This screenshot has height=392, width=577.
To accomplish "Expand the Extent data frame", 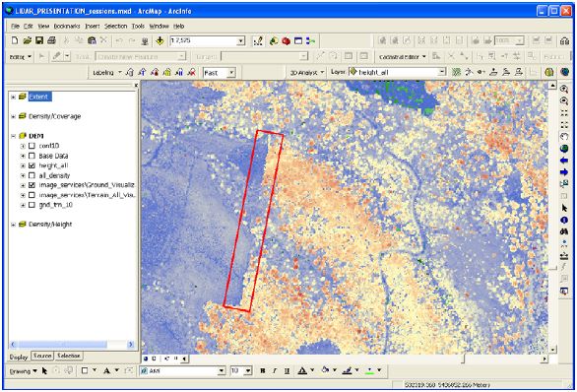I will pos(13,97).
